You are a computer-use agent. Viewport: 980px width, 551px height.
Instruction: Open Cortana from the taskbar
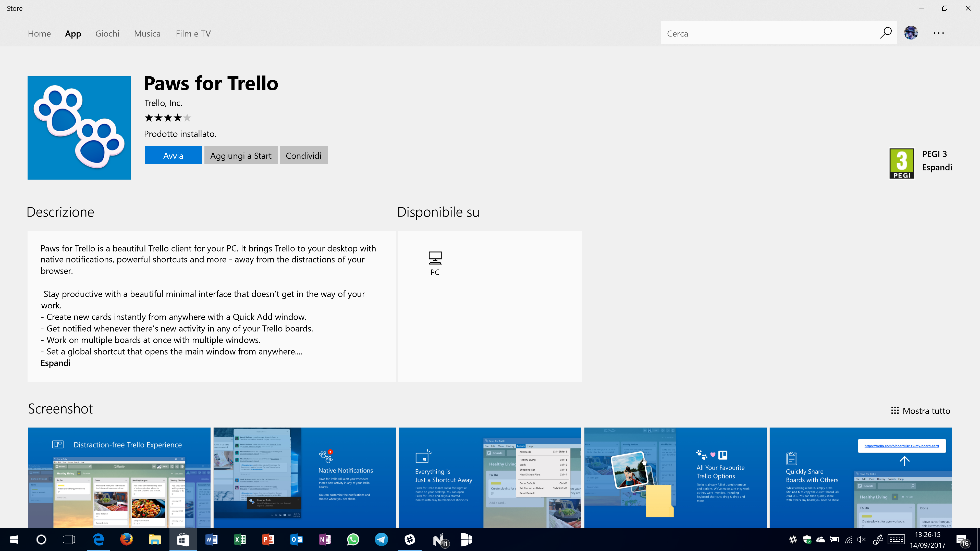[x=41, y=540]
